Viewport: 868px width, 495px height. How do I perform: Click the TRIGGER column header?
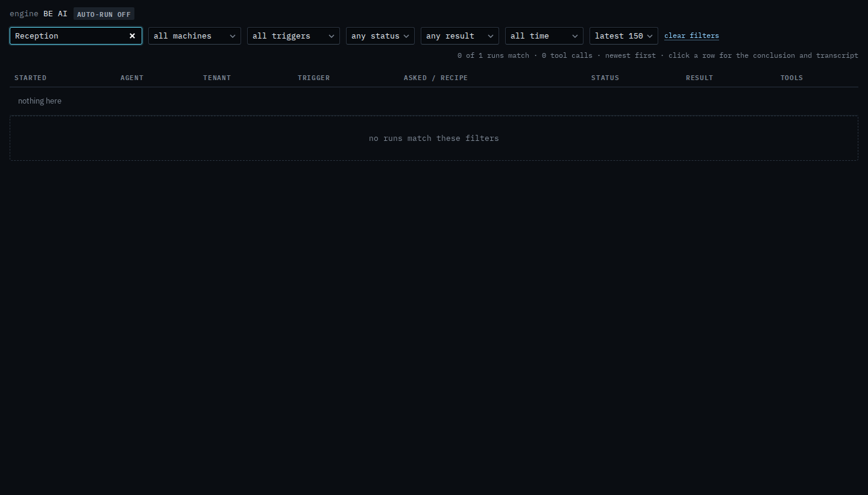[x=313, y=78]
